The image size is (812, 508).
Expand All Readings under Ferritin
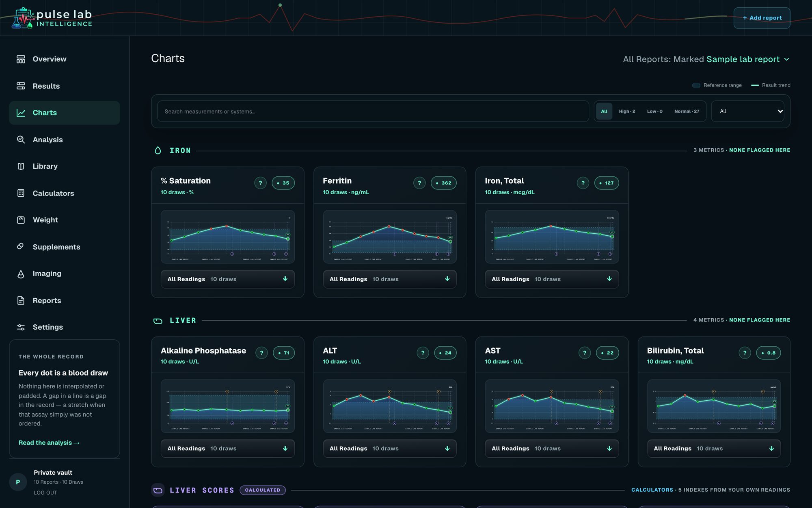(390, 279)
